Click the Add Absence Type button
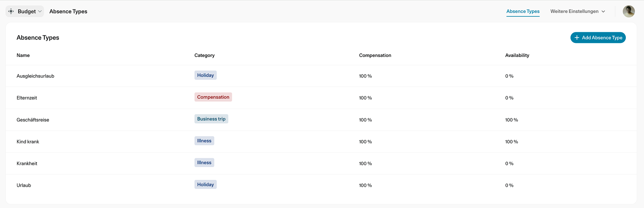The width and height of the screenshot is (644, 208). tap(598, 38)
